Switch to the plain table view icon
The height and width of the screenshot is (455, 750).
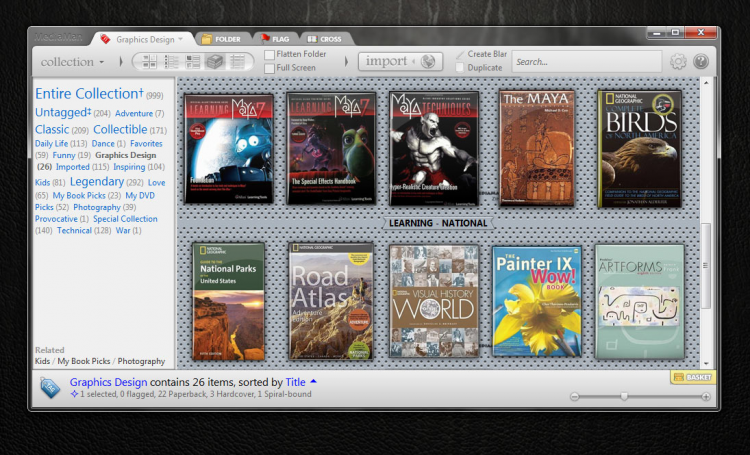(x=237, y=62)
